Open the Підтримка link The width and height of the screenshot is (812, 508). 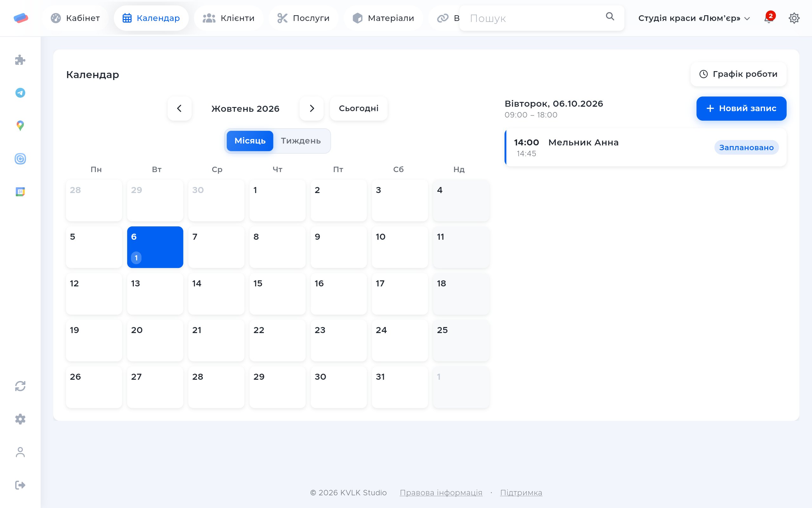[521, 492]
